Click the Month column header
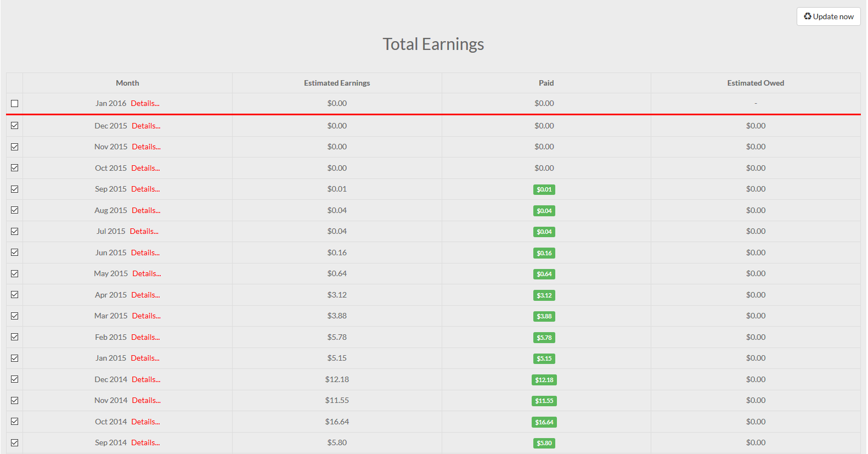This screenshot has height=454, width=868. (x=127, y=83)
